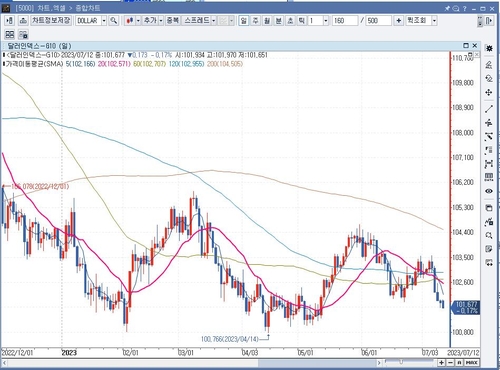
Task: Maximize the 달러인덱스-G10 chart pane
Action: pos(466,45)
